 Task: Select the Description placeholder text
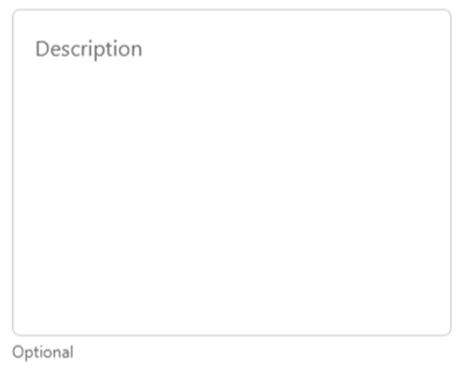(x=89, y=49)
